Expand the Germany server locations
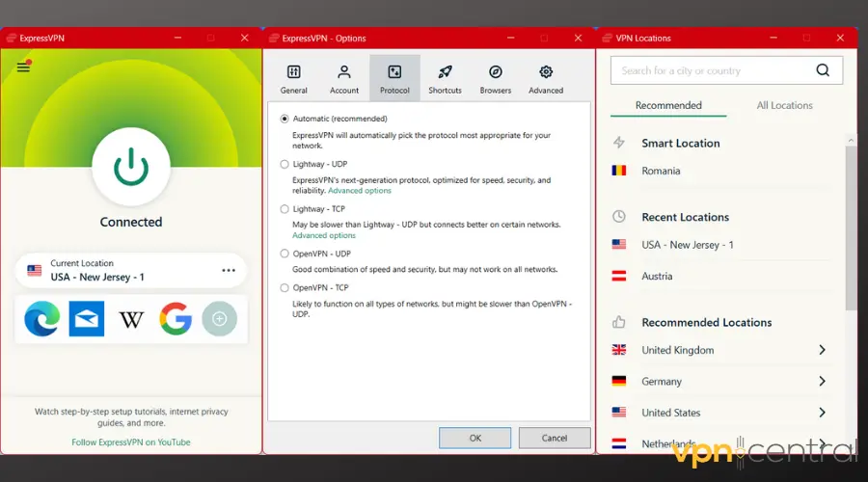The height and width of the screenshot is (482, 868). [x=822, y=381]
